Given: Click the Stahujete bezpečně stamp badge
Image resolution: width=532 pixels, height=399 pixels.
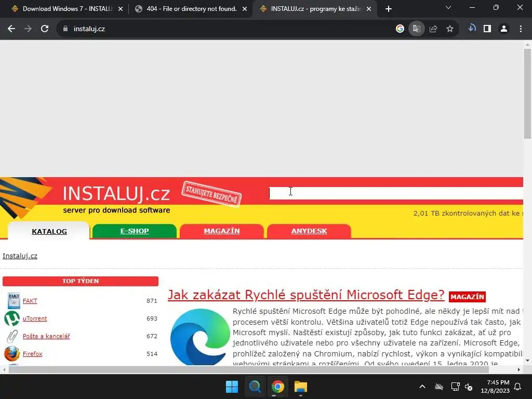Looking at the screenshot, I should pyautogui.click(x=211, y=194).
